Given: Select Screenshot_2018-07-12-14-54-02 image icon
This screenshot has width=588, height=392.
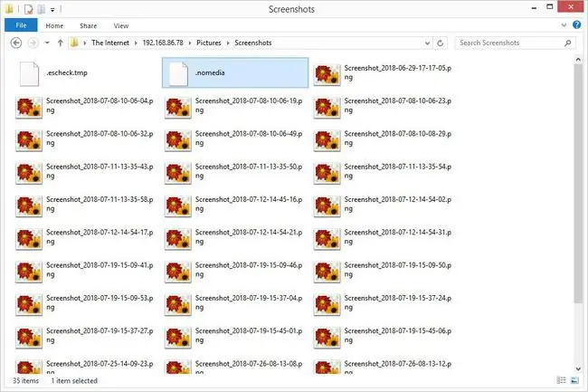Looking at the screenshot, I should point(327,206).
